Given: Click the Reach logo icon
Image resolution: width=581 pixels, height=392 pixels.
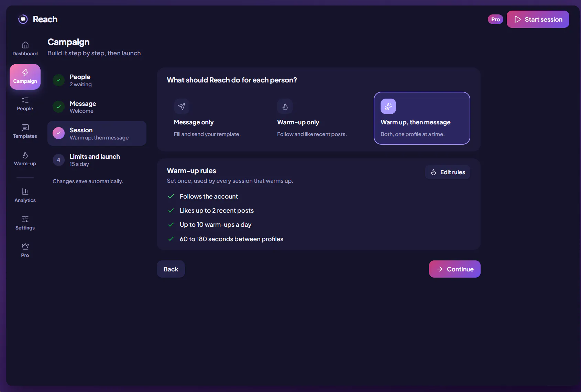Looking at the screenshot, I should pos(23,19).
